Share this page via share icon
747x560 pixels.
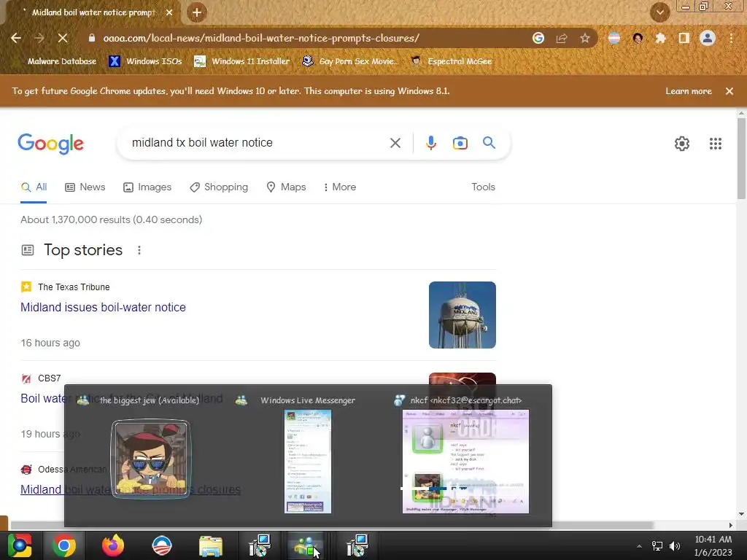pos(562,38)
